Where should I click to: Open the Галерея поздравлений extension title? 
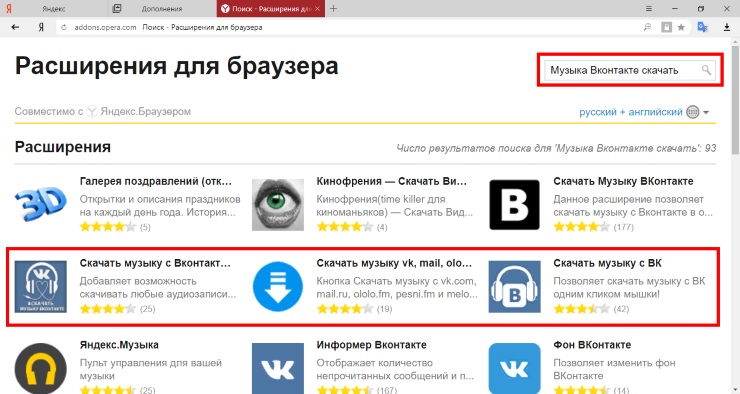click(156, 182)
